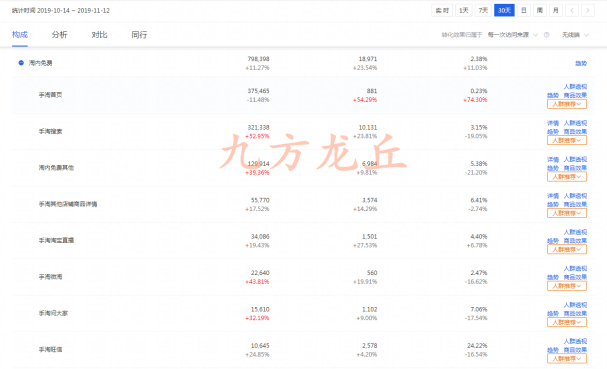Select the 手淘微淘 source name
The height and width of the screenshot is (369, 607).
coord(50,277)
